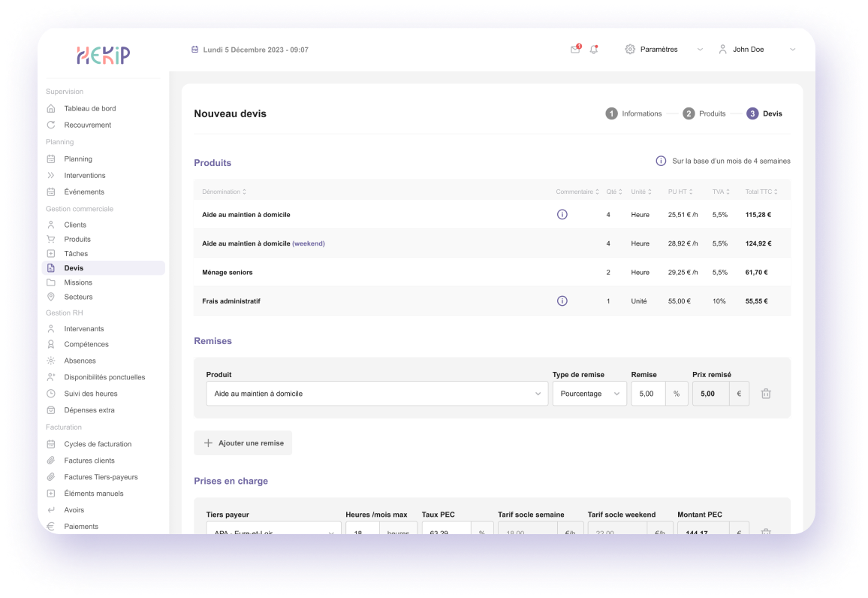868x598 pixels.
Task: Click the mail inbox icon with badge
Action: (575, 50)
